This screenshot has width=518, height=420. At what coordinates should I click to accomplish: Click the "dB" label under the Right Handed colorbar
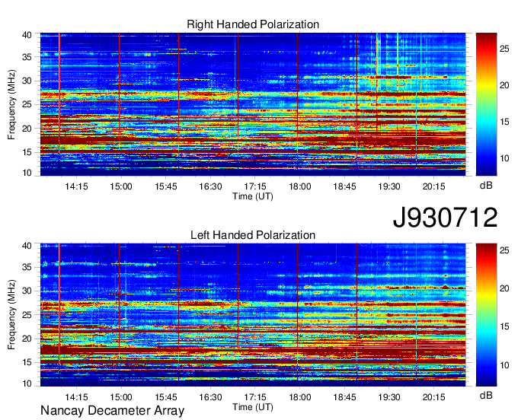(x=486, y=186)
